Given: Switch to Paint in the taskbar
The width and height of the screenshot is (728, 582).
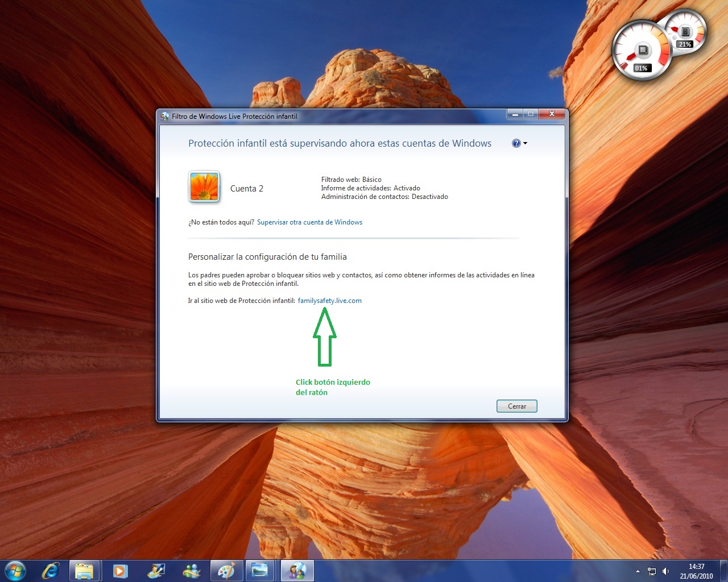Looking at the screenshot, I should coord(226,571).
